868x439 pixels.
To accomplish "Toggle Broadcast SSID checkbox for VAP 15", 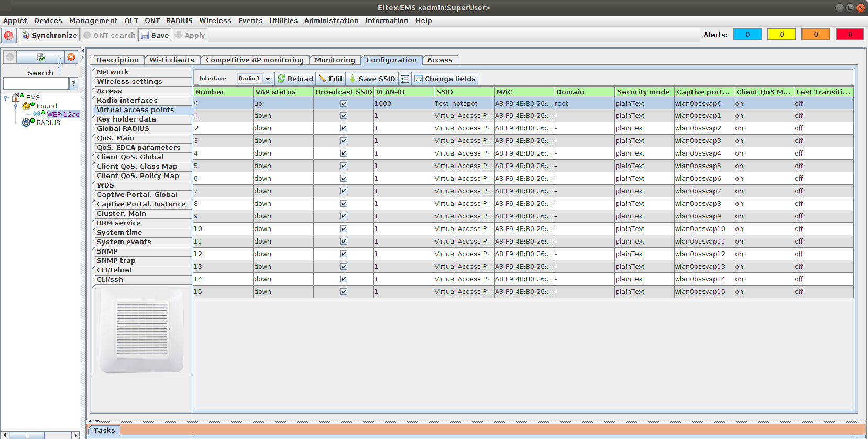I will coord(344,292).
